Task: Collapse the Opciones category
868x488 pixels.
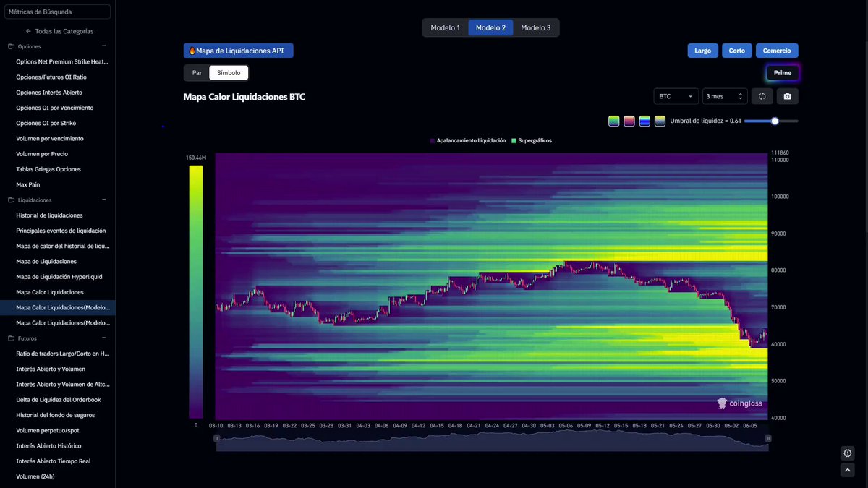Action: (103, 46)
